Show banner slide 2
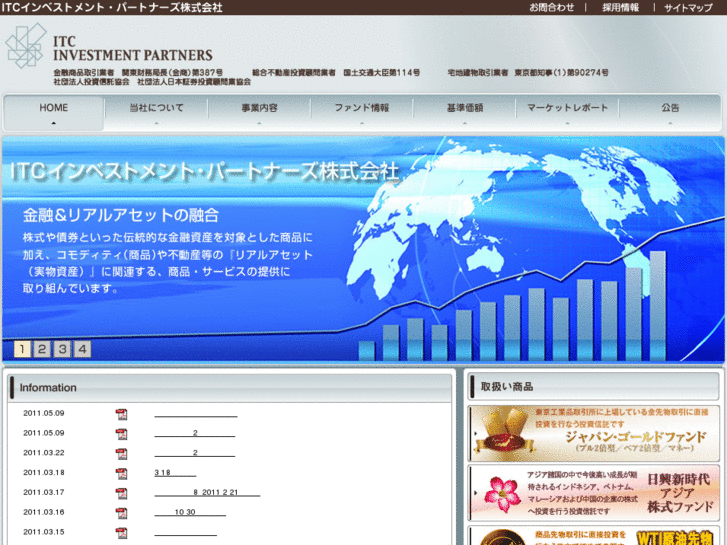This screenshot has height=545, width=727. pos(42,349)
